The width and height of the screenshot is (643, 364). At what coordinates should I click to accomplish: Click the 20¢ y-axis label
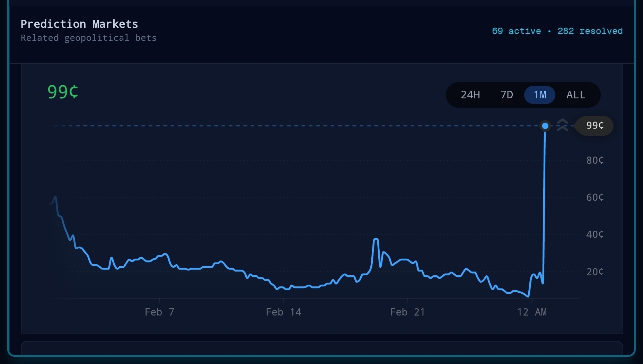click(x=594, y=272)
